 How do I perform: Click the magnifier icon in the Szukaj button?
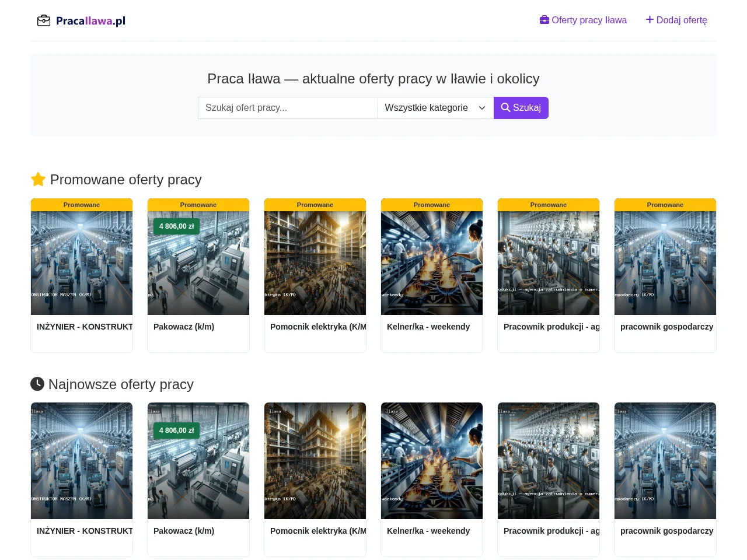[x=505, y=108]
